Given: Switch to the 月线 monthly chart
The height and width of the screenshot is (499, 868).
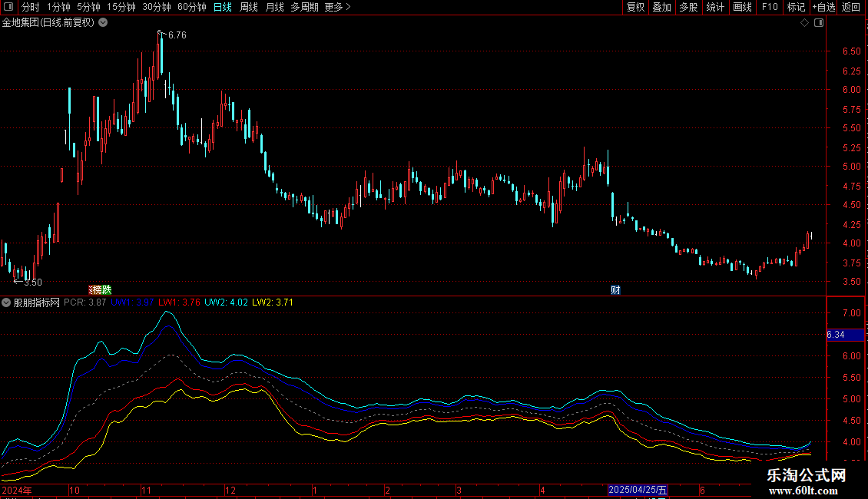Looking at the screenshot, I should coord(274,7).
